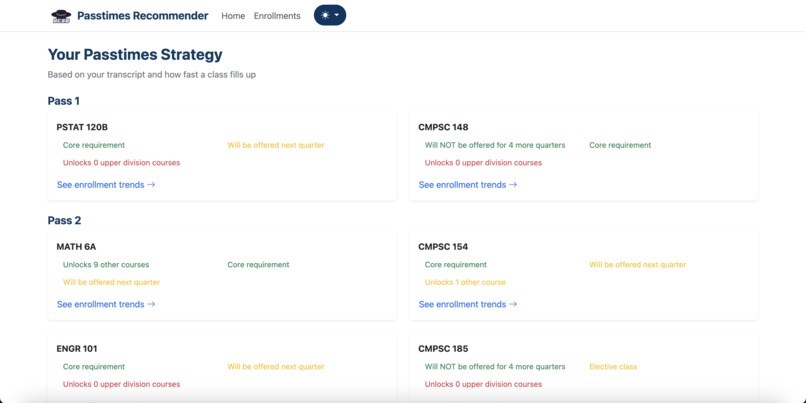Viewport: 806px width, 403px height.
Task: Click 'Will be offered next quarter' in PSTAT 120B
Action: [276, 145]
